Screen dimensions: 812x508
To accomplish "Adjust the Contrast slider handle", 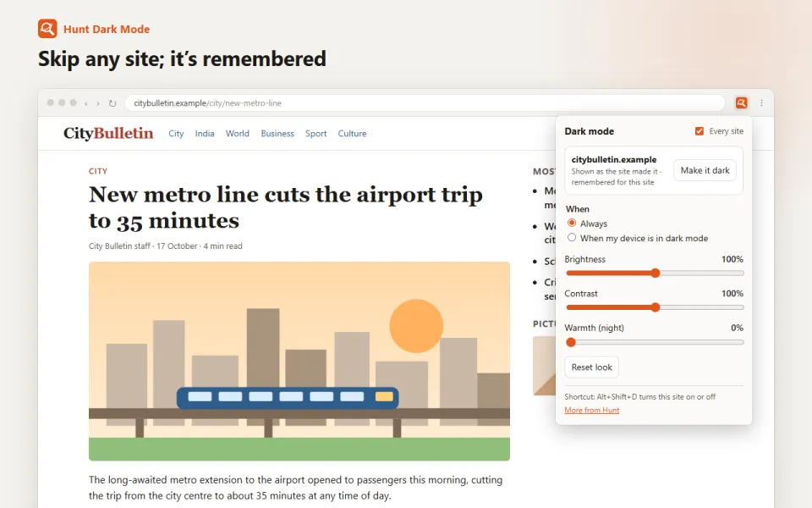I will pyautogui.click(x=655, y=307).
